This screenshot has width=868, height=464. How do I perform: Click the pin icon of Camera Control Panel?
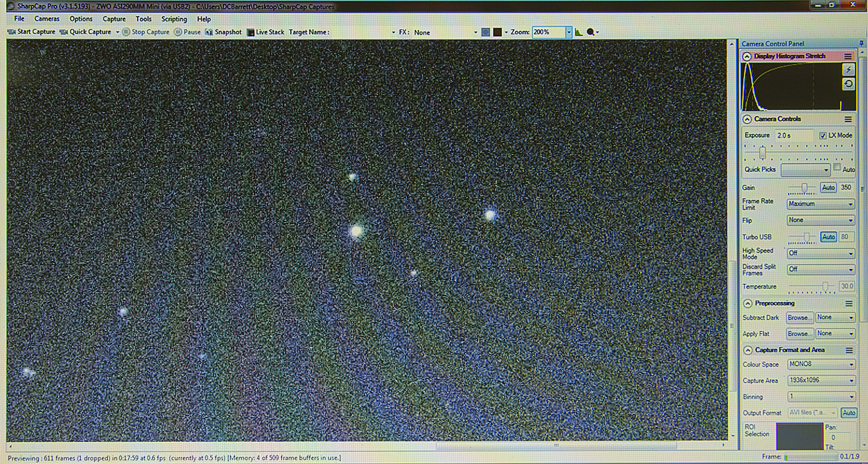tap(861, 43)
